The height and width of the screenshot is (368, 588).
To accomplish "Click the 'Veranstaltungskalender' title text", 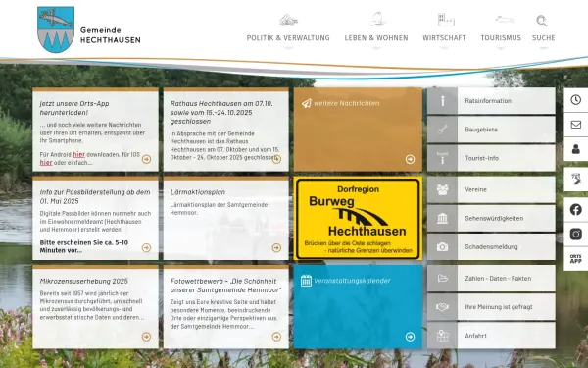I will click(x=352, y=281).
